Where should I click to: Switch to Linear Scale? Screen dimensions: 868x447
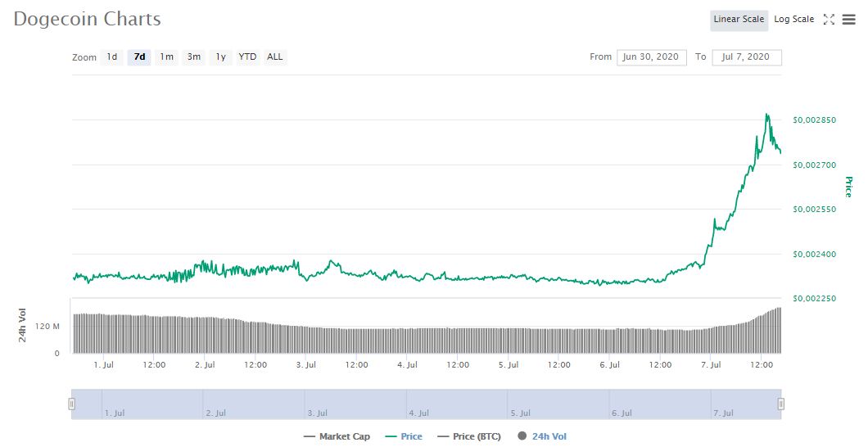[739, 20]
